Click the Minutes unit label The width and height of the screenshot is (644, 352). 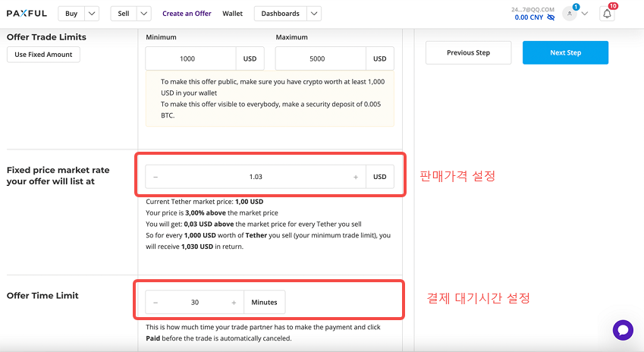[264, 302]
